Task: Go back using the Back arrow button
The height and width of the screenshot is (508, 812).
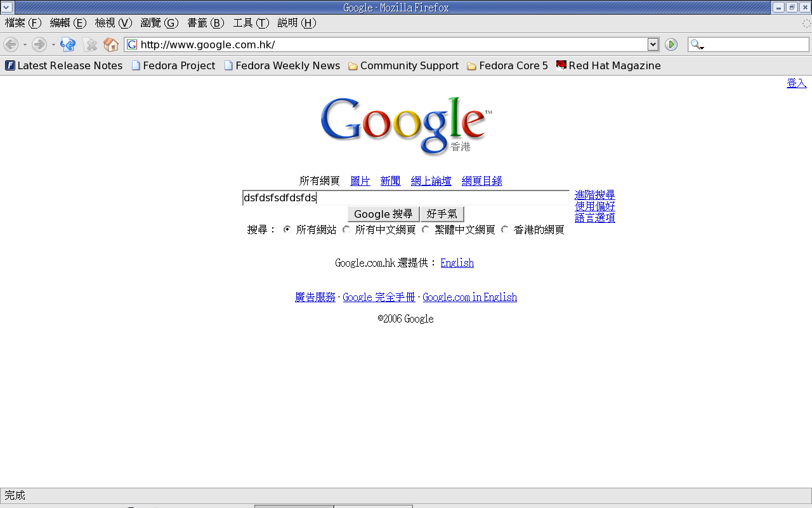Action: [x=11, y=44]
